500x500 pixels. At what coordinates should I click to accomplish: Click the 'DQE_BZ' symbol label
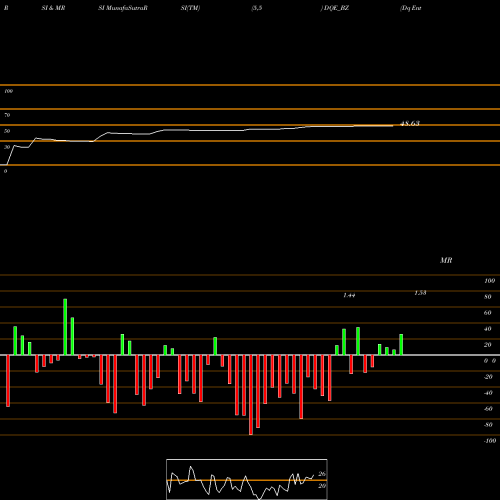click(x=336, y=8)
